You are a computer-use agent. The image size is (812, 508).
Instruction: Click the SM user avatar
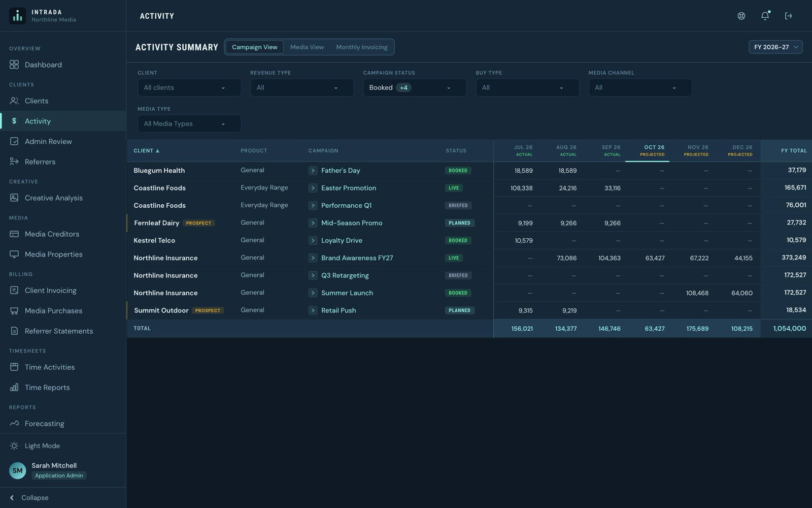17,470
